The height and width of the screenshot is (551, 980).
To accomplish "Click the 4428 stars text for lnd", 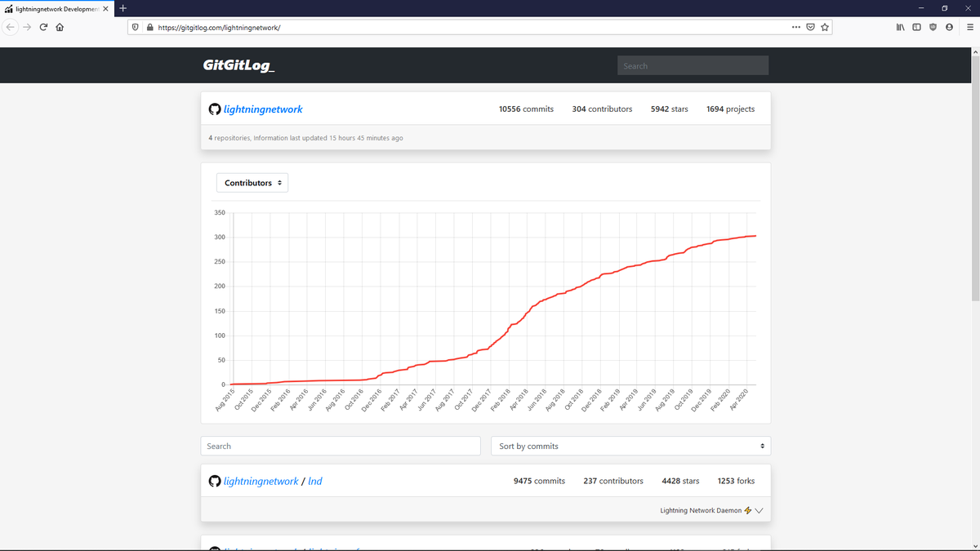I will point(680,482).
